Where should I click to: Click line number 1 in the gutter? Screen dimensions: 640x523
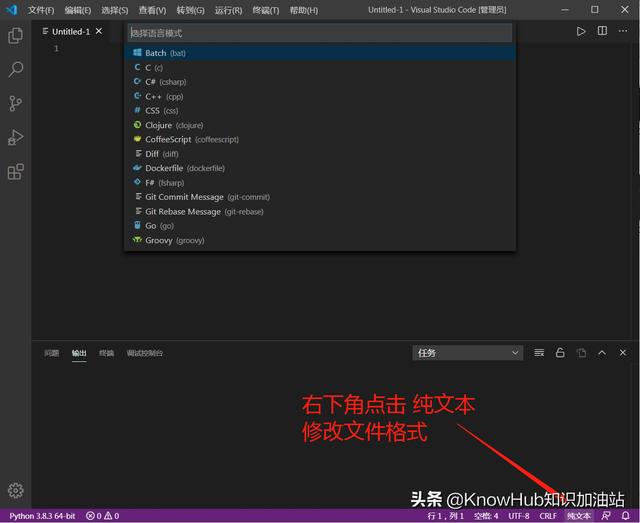coord(56,49)
